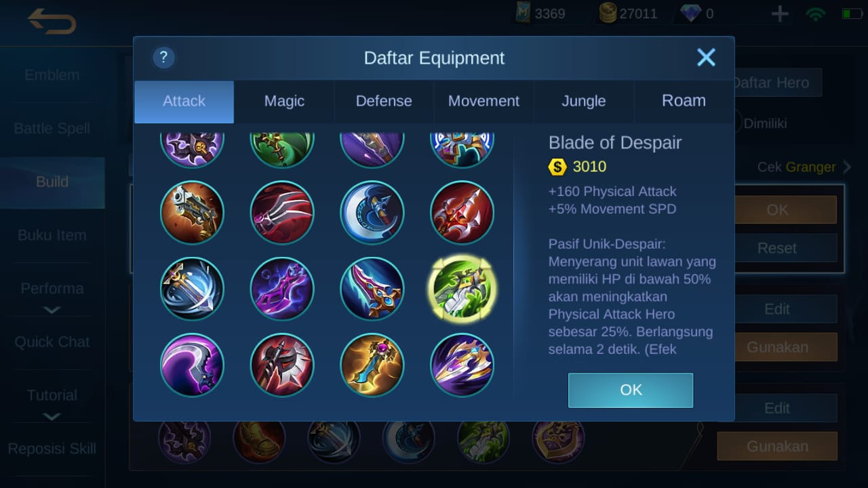The height and width of the screenshot is (488, 868).
Task: Select the red trident spear equipment icon
Action: pos(462,212)
